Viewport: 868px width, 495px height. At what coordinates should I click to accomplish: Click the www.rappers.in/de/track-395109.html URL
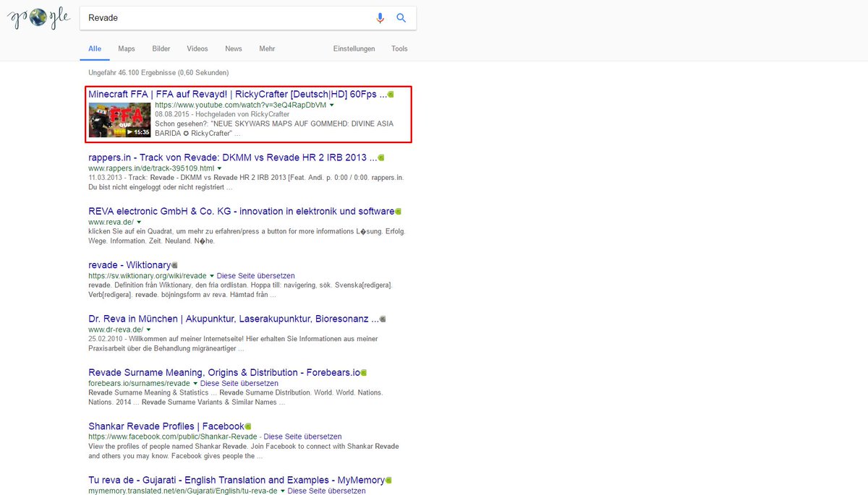pos(151,168)
